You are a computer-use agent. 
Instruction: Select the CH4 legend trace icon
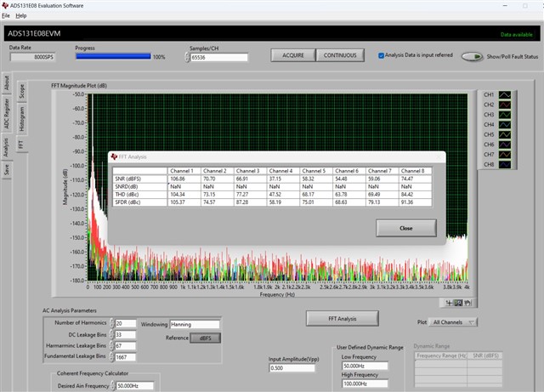click(505, 125)
